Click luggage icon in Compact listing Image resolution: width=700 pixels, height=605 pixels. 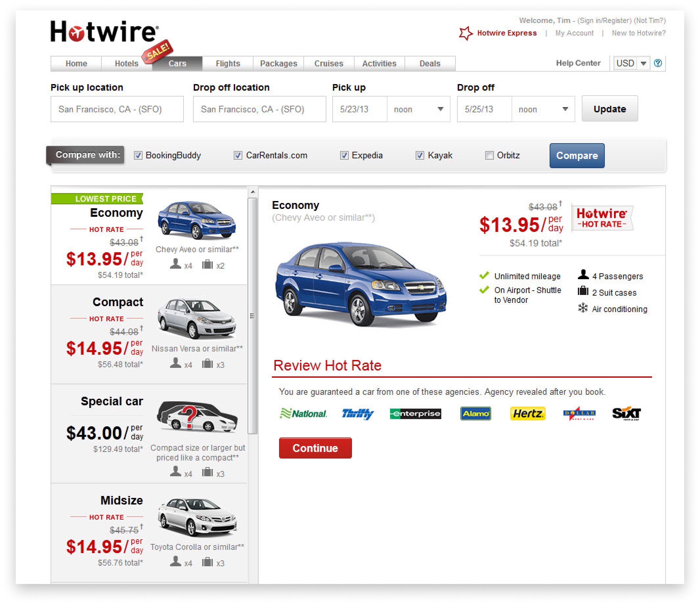(x=207, y=363)
